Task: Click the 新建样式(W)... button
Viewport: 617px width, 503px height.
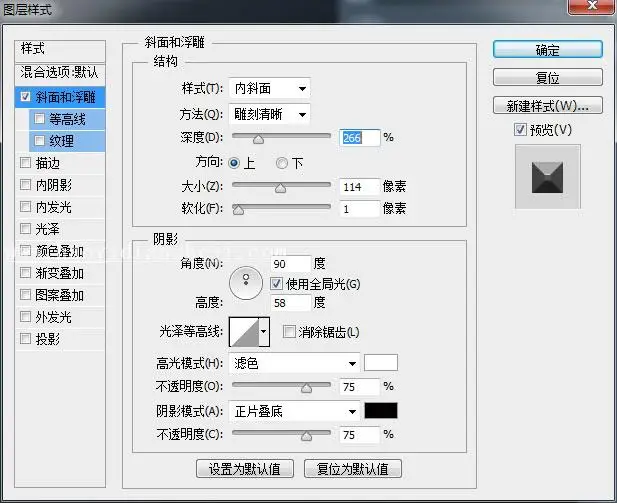Action: pyautogui.click(x=547, y=105)
